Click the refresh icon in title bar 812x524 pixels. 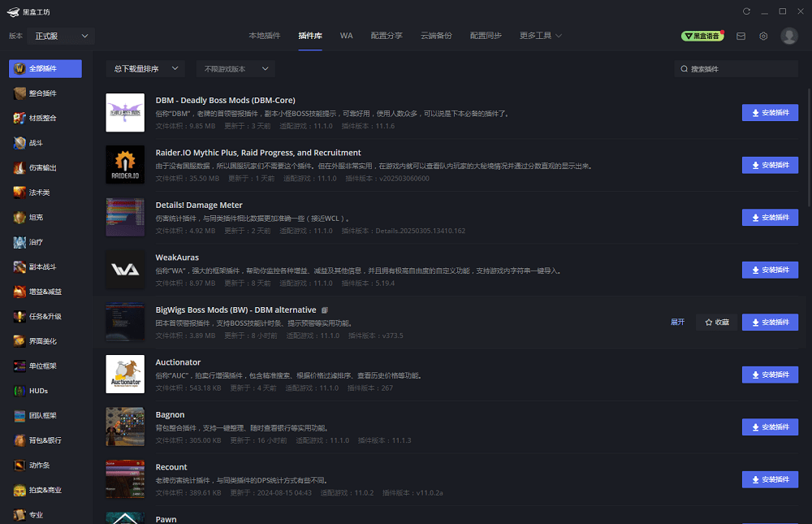[x=746, y=11]
